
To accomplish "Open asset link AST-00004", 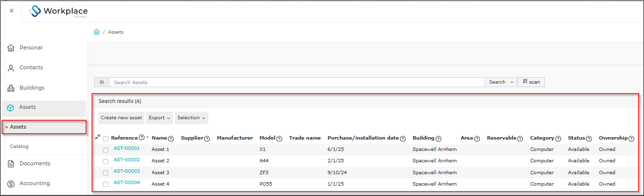I will [127, 183].
